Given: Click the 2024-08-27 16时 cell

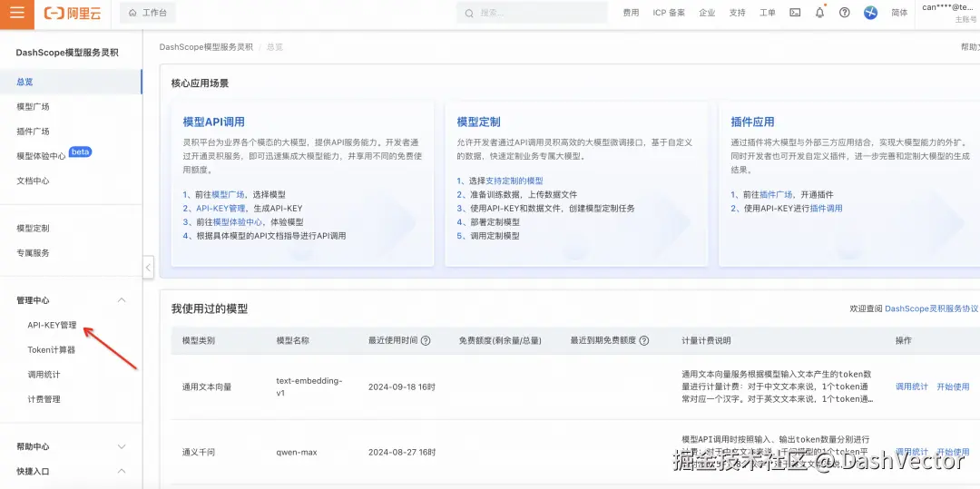Looking at the screenshot, I should (x=402, y=452).
